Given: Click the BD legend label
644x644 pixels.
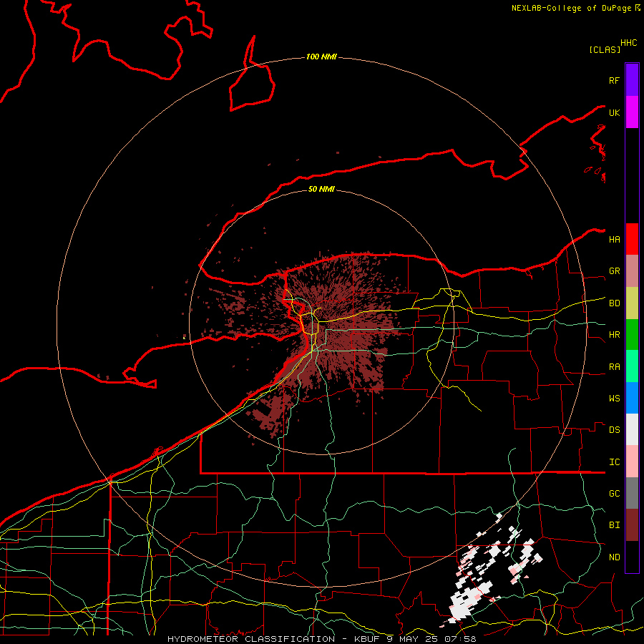Looking at the screenshot, I should [x=614, y=303].
